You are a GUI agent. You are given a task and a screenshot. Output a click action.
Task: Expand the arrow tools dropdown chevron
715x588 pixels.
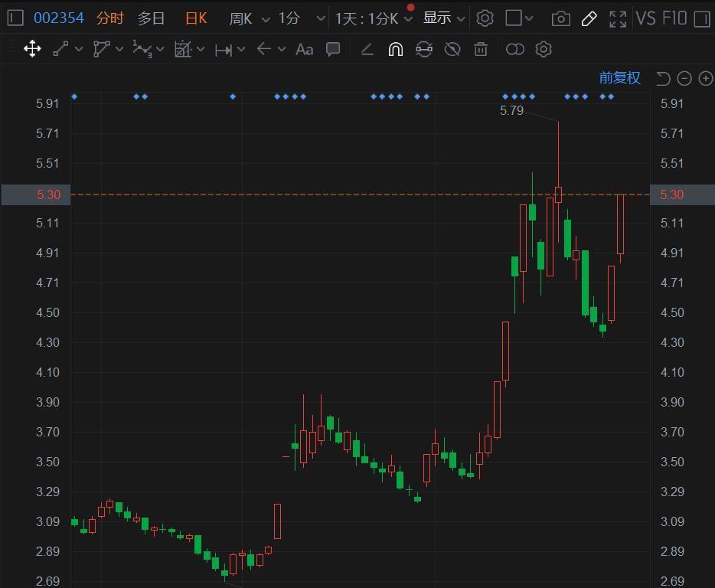(282, 49)
